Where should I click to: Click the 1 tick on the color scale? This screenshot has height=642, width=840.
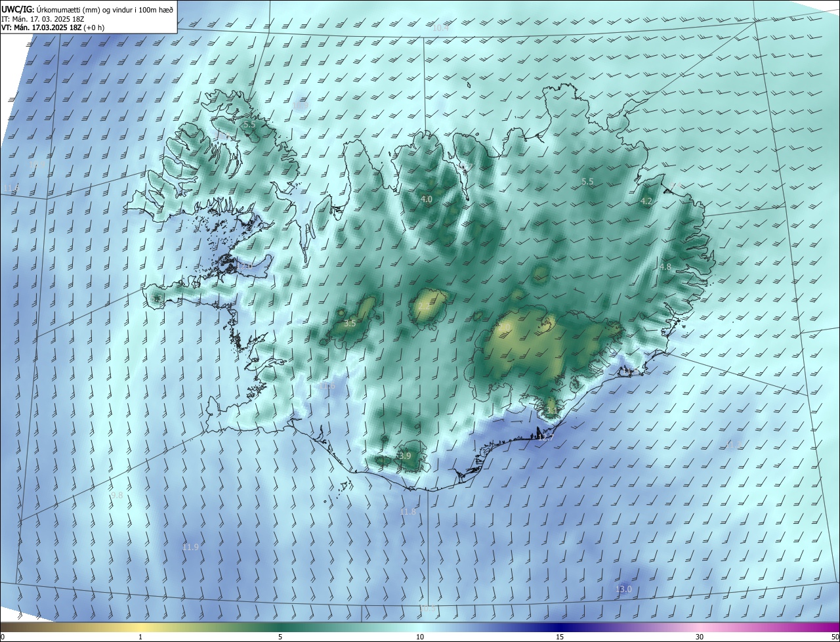(x=140, y=637)
